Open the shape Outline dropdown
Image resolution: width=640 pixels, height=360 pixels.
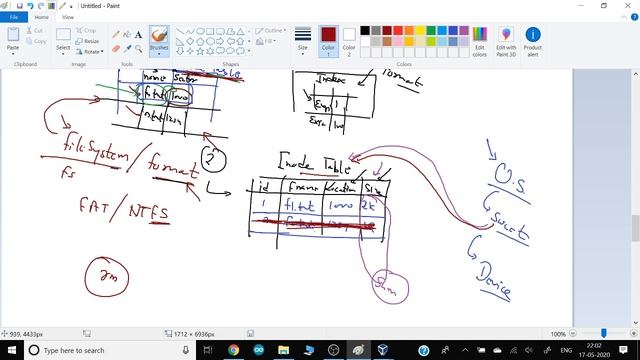(271, 31)
